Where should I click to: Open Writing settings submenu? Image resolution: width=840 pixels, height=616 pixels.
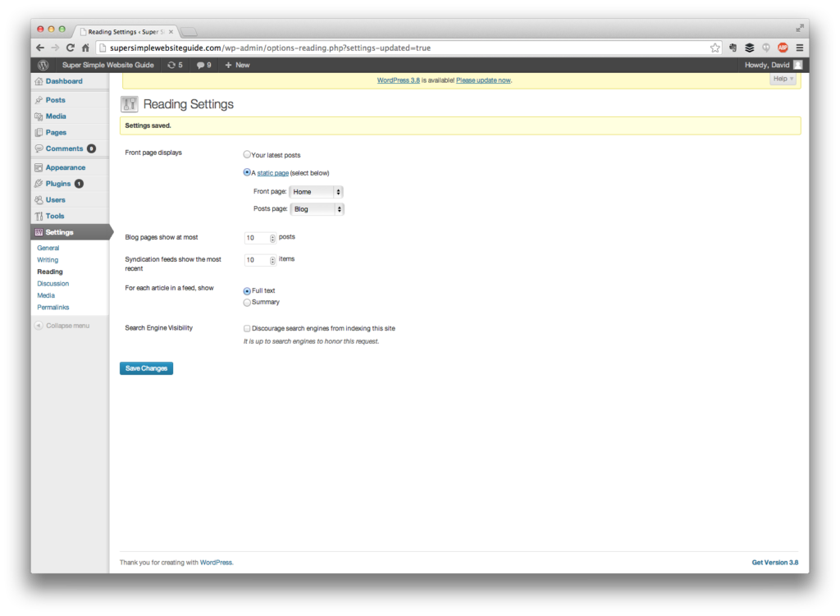pos(48,260)
